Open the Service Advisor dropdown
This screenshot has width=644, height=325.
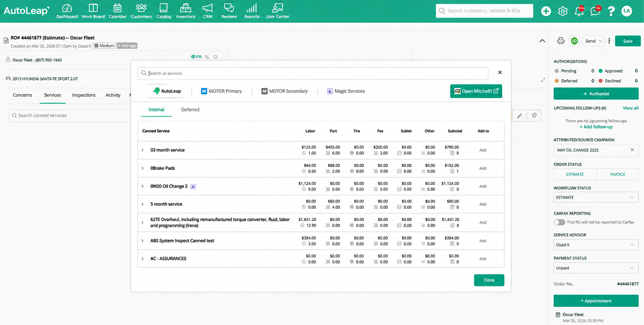596,245
